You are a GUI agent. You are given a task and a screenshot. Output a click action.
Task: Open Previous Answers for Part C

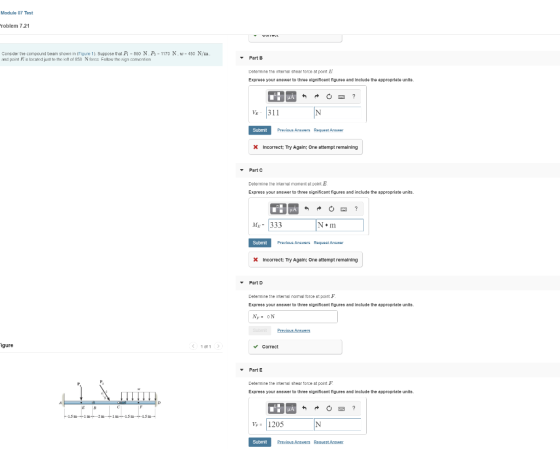point(294,243)
